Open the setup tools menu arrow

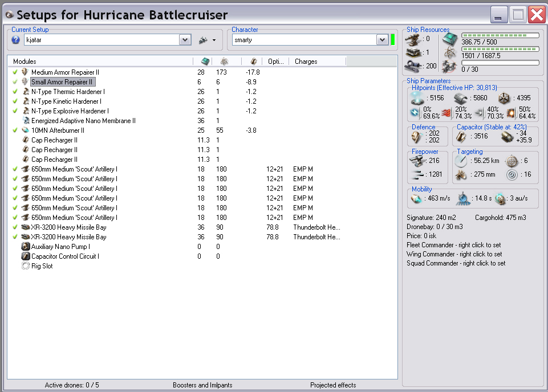214,40
